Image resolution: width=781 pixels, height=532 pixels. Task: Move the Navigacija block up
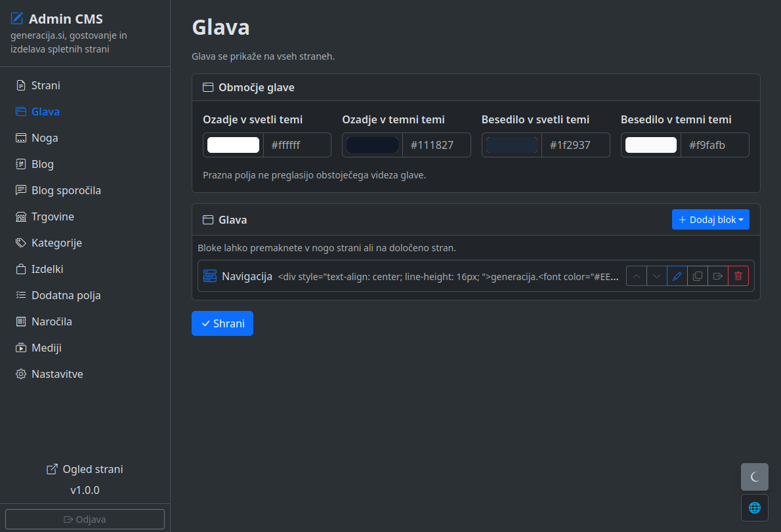[x=637, y=276]
